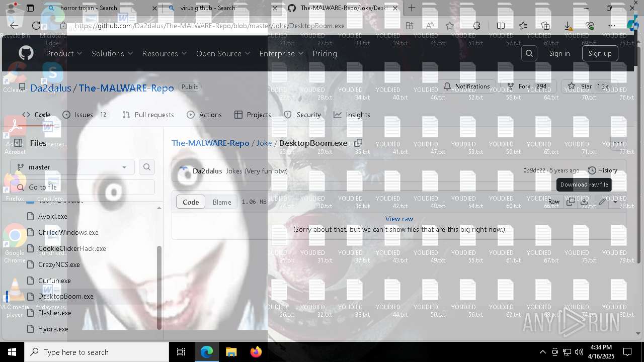
Task: Expand the Enterprise menu
Action: 282,53
